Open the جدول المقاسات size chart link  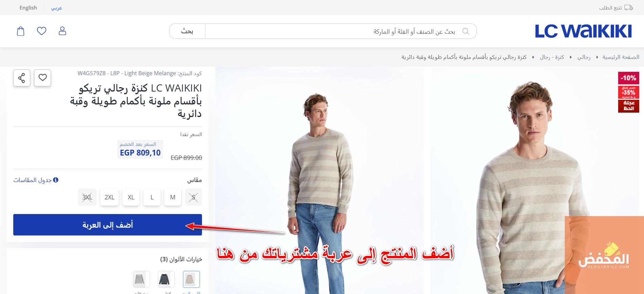(x=36, y=180)
